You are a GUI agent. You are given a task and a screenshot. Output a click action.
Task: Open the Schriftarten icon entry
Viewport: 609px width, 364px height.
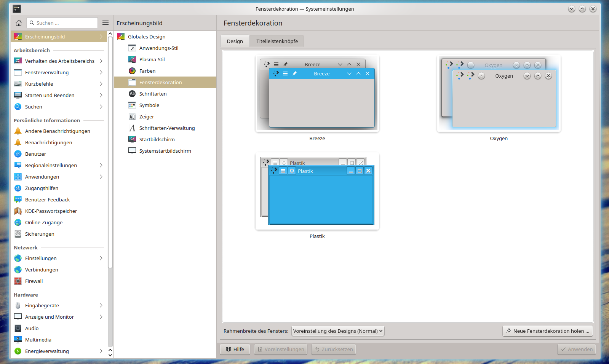pos(132,94)
